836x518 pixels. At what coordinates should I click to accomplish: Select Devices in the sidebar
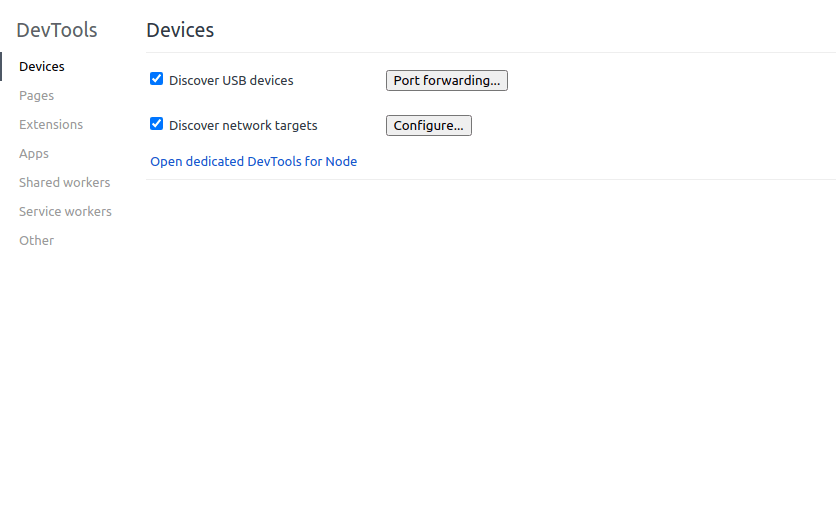coord(42,67)
